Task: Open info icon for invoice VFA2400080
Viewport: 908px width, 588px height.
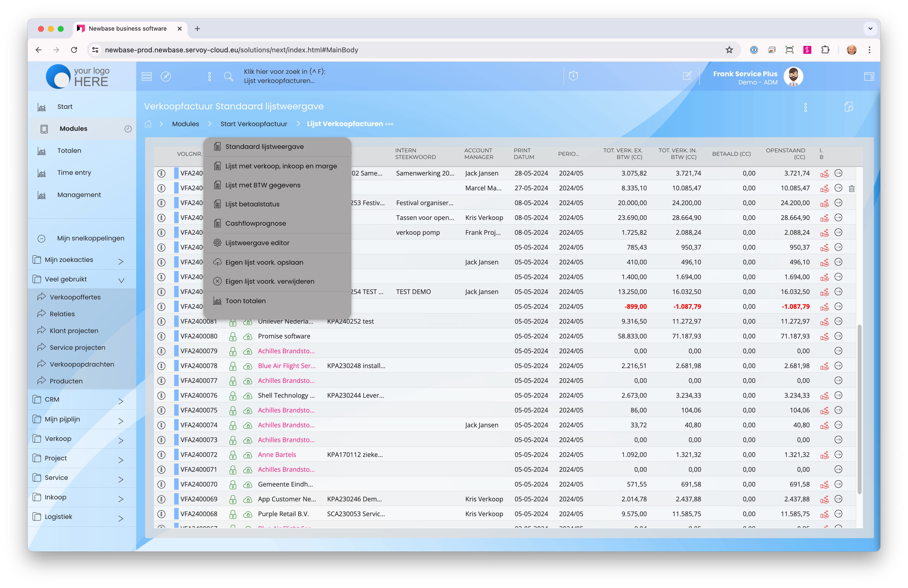Action: point(161,336)
